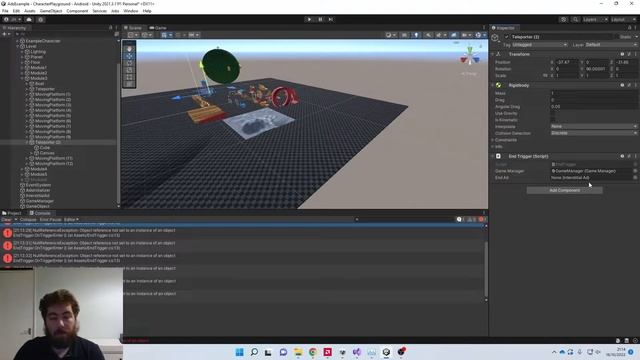This screenshot has height=360, width=640.
Task: Open the Component menu
Action: [x=77, y=11]
